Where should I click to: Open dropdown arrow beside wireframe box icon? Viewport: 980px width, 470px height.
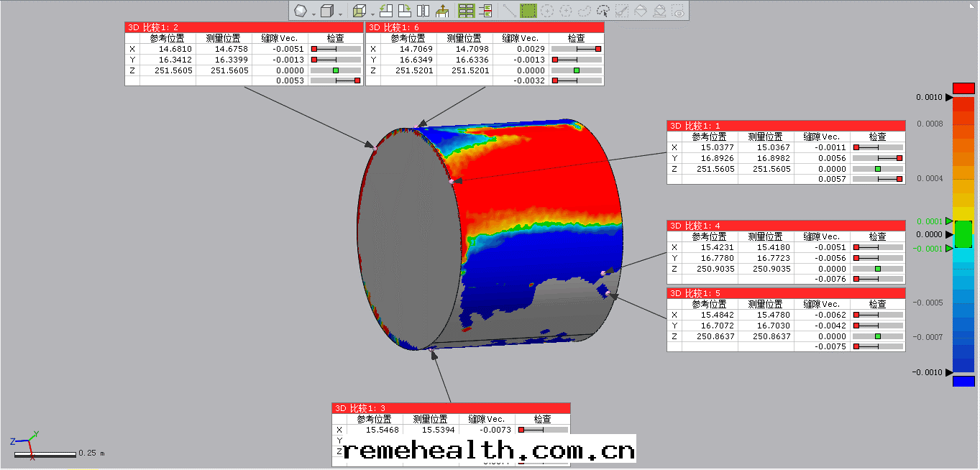(372, 13)
